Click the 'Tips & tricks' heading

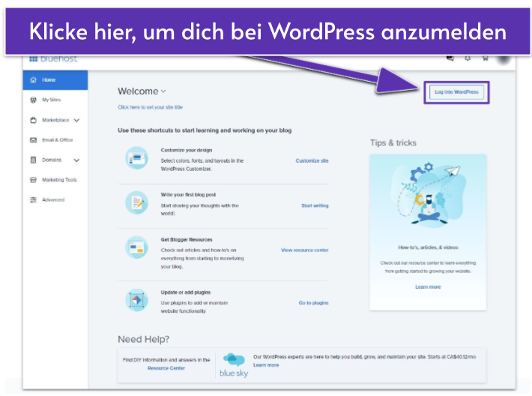pyautogui.click(x=393, y=142)
